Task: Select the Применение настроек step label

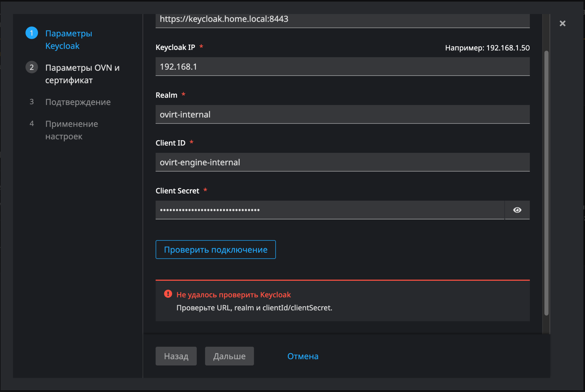Action: (71, 130)
